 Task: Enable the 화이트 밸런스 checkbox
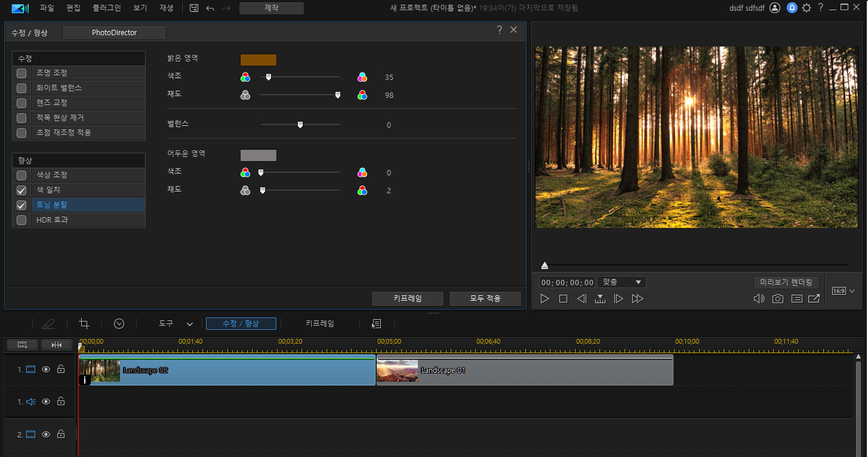click(x=21, y=88)
